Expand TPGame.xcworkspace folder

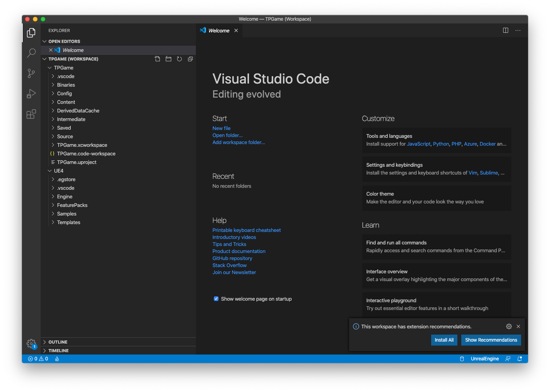[118, 145]
